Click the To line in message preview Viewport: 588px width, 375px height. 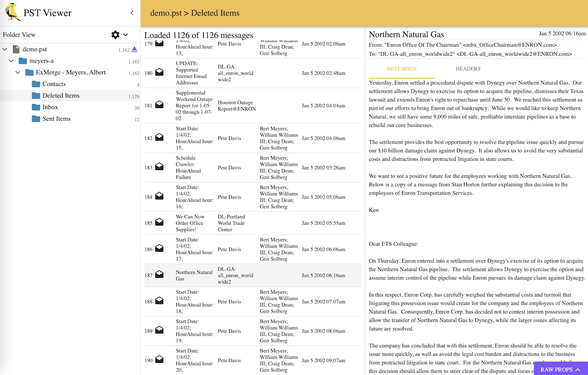tap(470, 54)
